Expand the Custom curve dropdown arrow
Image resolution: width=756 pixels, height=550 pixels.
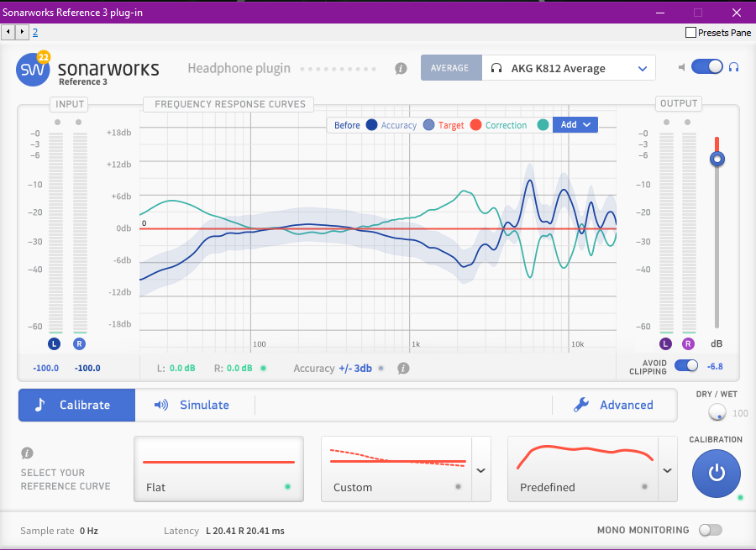coord(480,470)
